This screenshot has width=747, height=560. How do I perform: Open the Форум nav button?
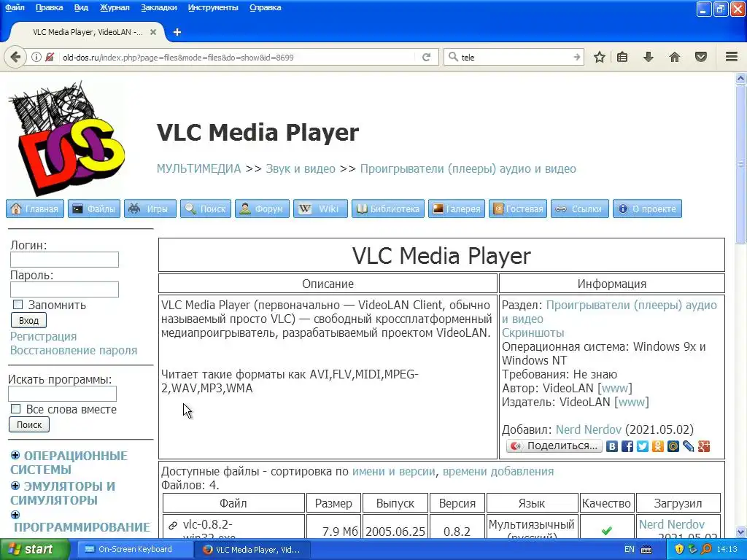coord(262,209)
